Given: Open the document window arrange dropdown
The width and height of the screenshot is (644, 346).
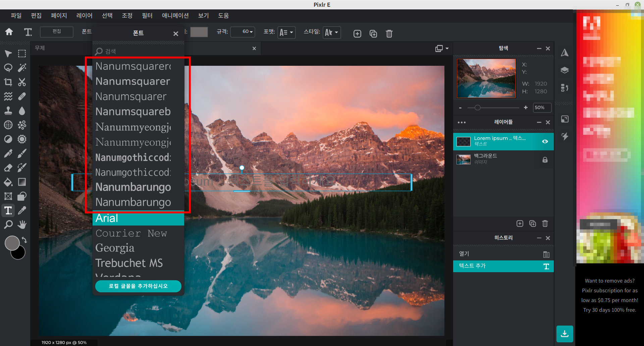Looking at the screenshot, I should 442,48.
